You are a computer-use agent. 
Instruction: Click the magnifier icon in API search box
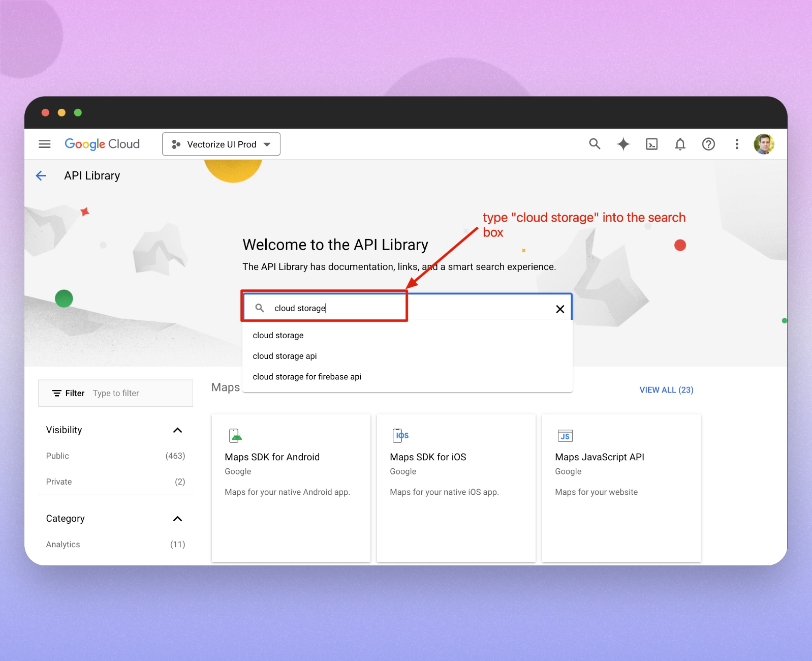[x=260, y=308]
